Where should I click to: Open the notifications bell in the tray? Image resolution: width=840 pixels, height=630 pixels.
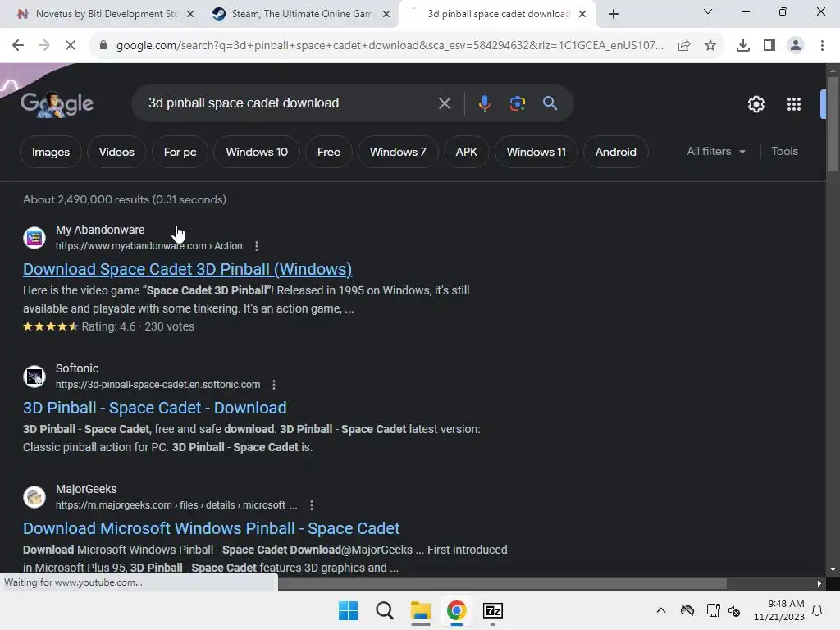[818, 610]
